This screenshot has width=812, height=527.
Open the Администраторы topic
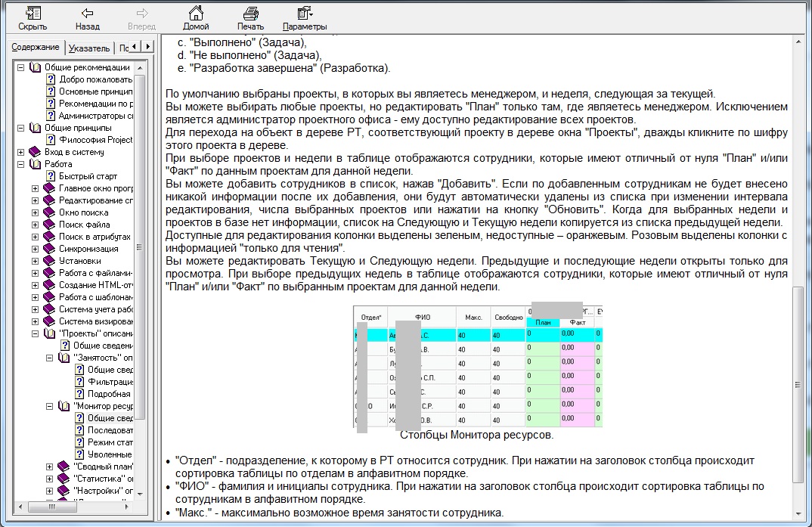pyautogui.click(x=96, y=116)
